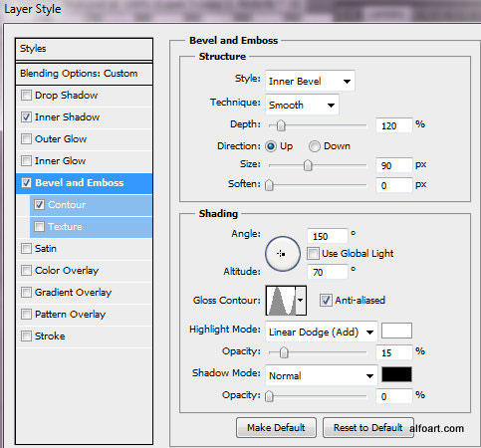481x448 pixels.
Task: Toggle Use Global Light checkbox
Action: click(x=313, y=253)
